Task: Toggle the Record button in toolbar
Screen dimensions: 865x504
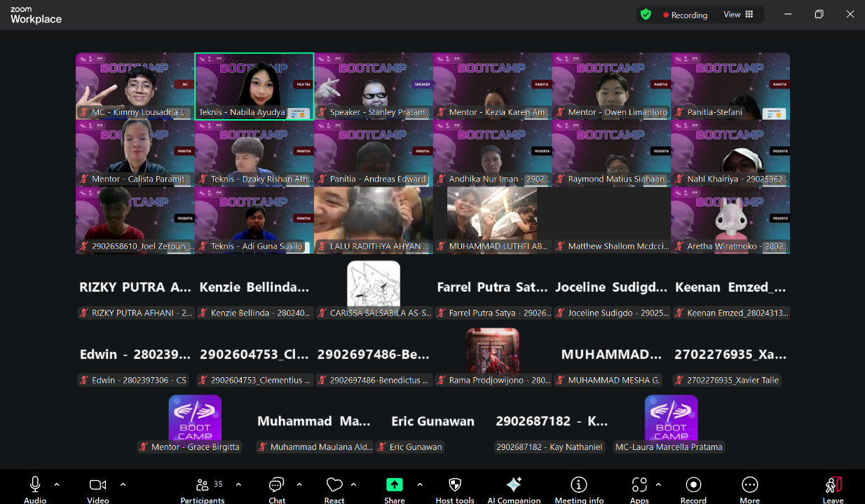Action: (x=693, y=486)
